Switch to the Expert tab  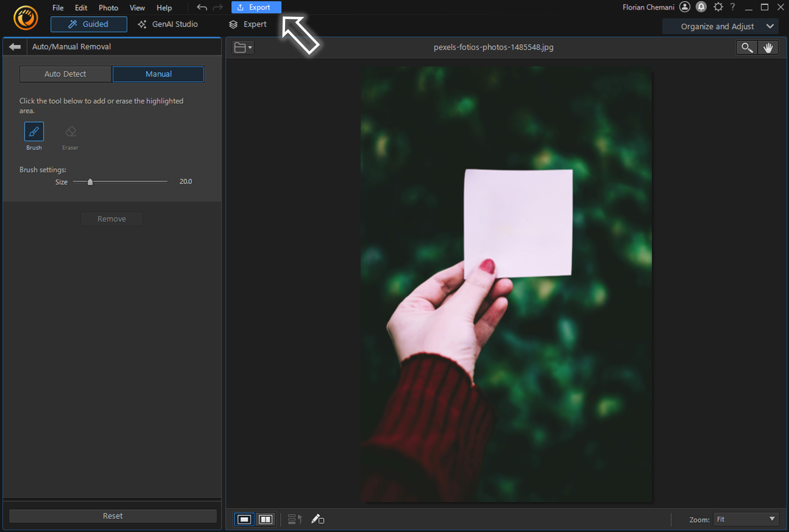[248, 24]
